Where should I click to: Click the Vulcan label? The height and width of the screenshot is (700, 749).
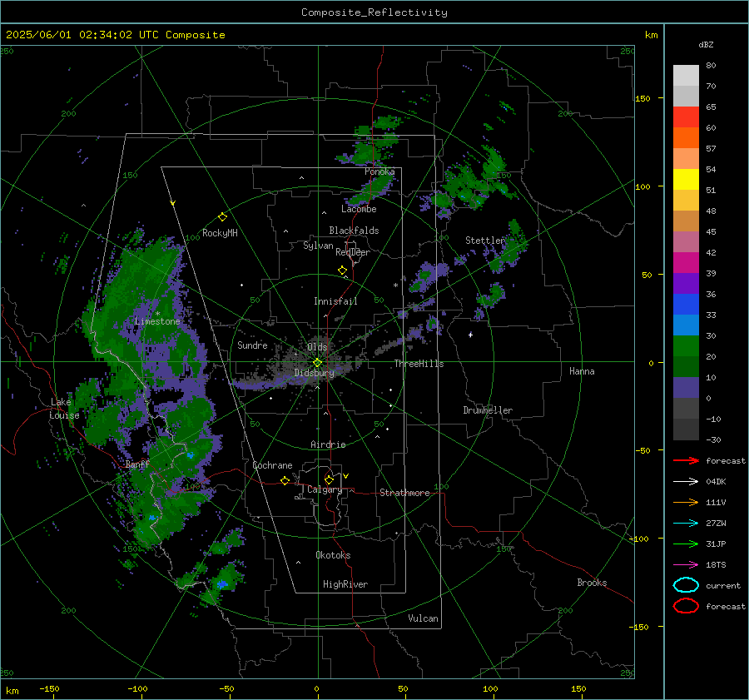[423, 618]
